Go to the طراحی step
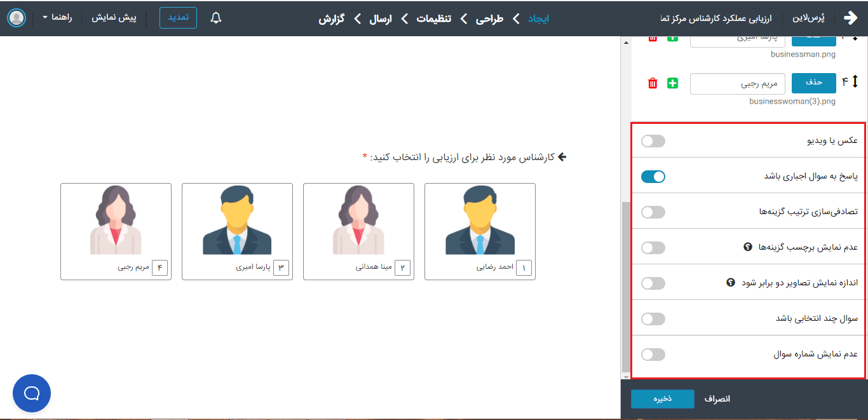This screenshot has width=868, height=420. click(489, 18)
